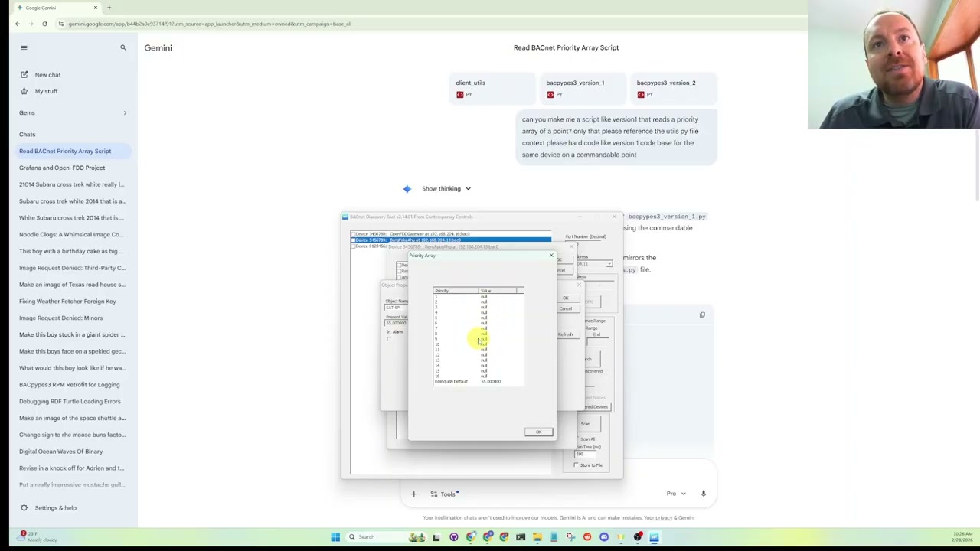
Task: Click the Value column header
Action: (x=498, y=291)
